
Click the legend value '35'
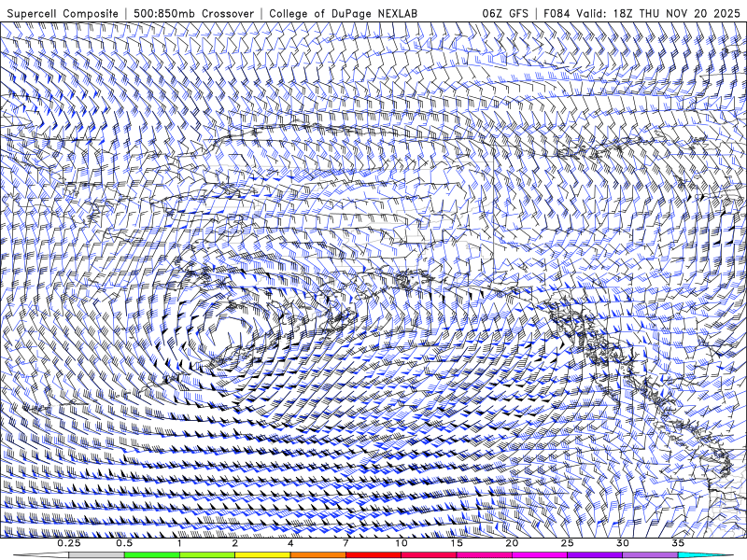tap(678, 543)
